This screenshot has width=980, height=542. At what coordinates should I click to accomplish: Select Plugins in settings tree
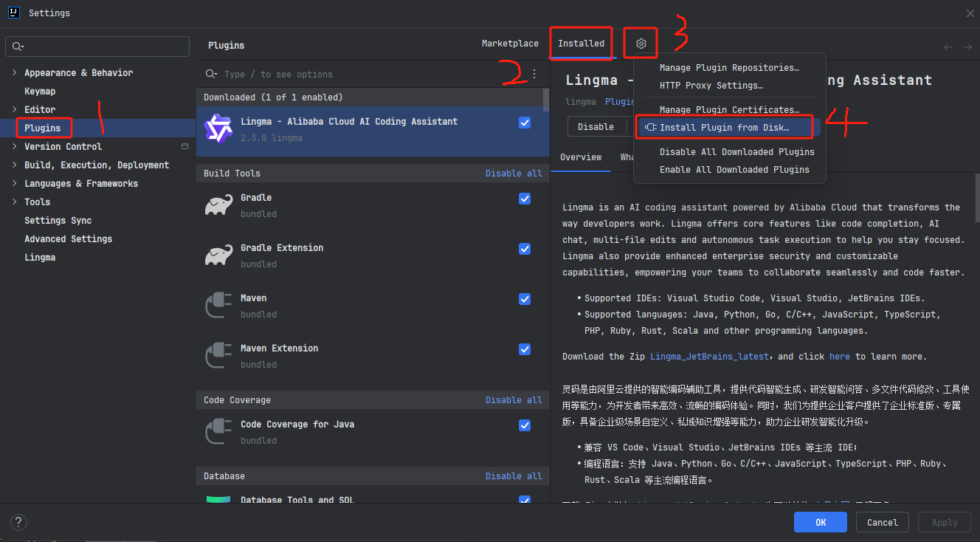(x=43, y=128)
